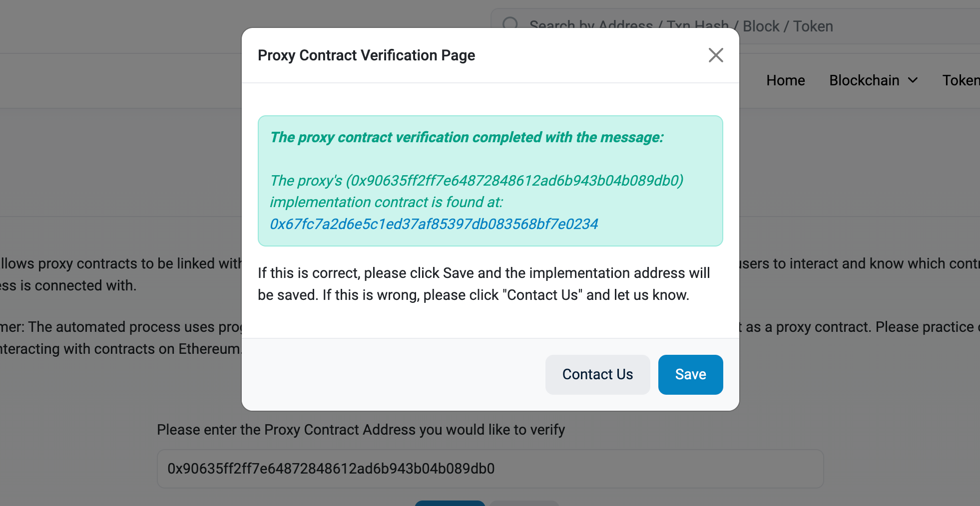Click the Contact Us button
Image resolution: width=980 pixels, height=506 pixels.
597,374
